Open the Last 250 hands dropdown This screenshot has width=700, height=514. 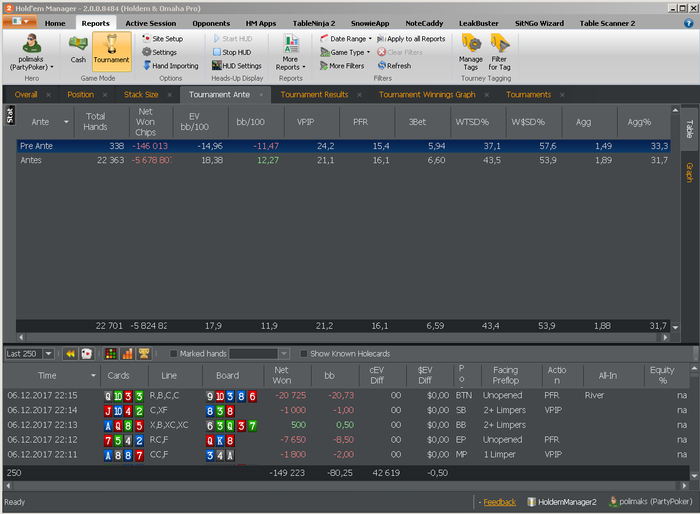(x=49, y=354)
